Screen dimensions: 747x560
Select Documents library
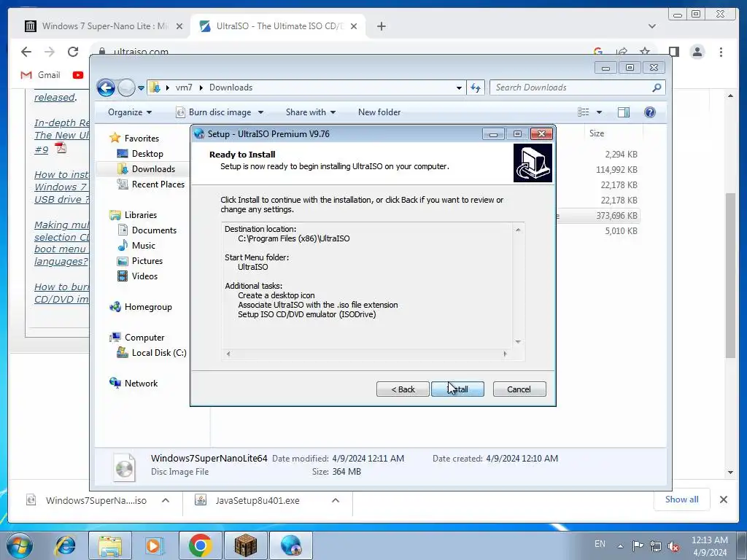(x=154, y=230)
